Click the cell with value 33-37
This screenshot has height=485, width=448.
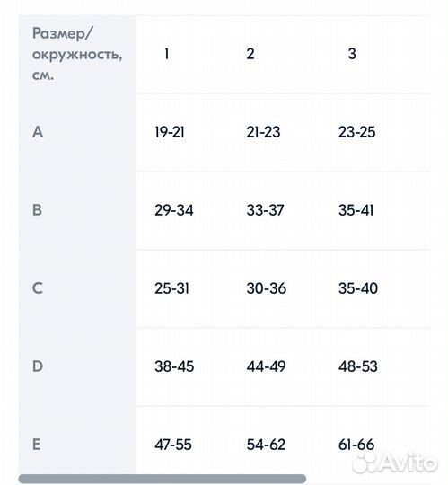pyautogui.click(x=265, y=210)
